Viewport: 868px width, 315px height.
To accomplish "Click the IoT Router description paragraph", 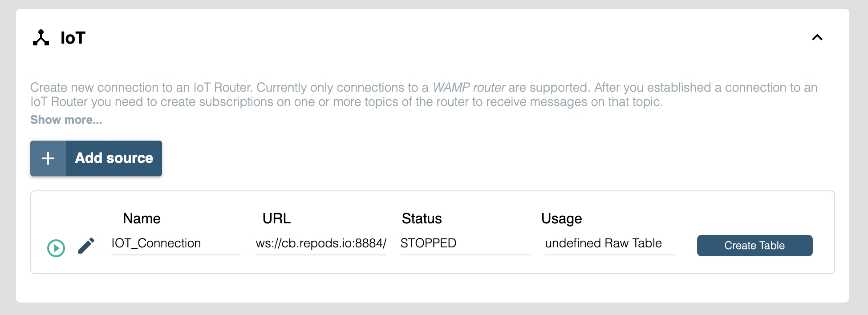I will click(312, 102).
